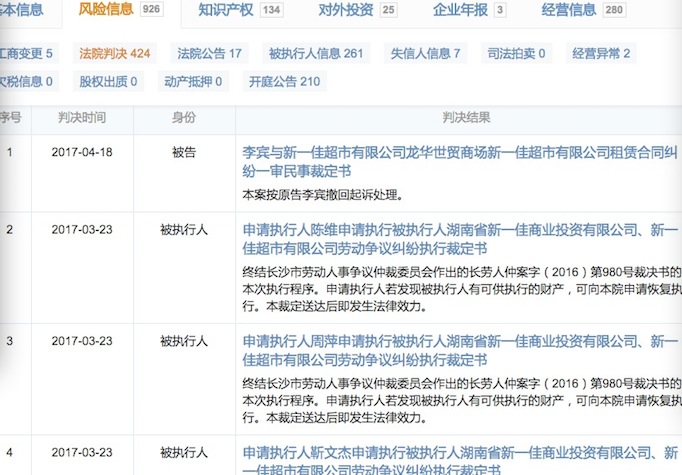
Task: Show 开庭公告 210 records
Action: coord(284,81)
